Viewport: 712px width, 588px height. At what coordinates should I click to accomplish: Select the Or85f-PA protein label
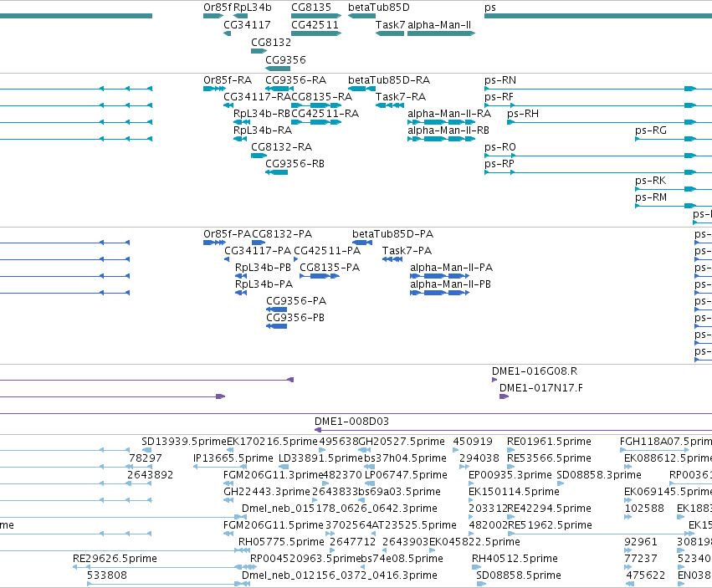tap(227, 234)
